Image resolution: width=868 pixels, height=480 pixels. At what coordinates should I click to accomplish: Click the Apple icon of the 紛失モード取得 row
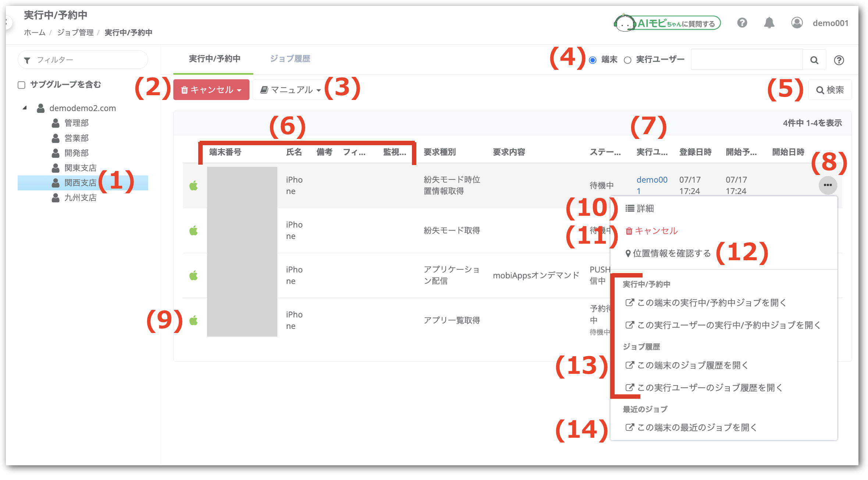[x=193, y=230]
